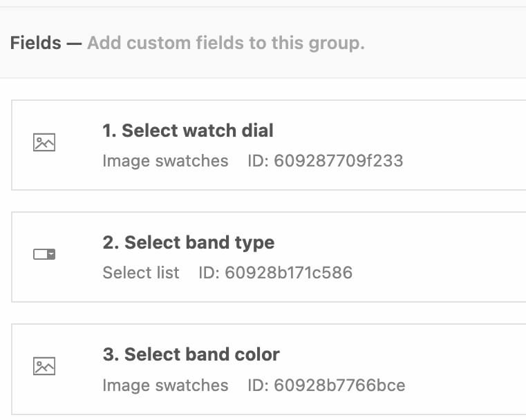Open the '1. Select watch dial' field title
The width and height of the screenshot is (526, 420).
point(188,131)
